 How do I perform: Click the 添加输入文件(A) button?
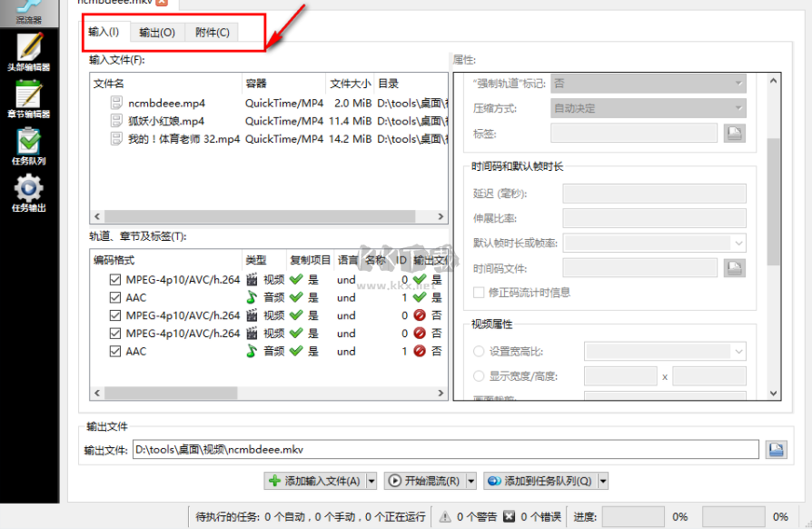pos(316,481)
